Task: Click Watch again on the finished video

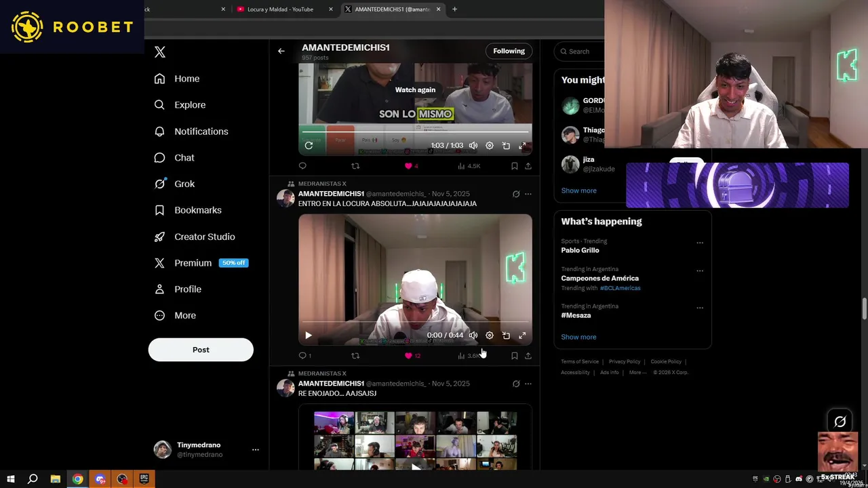Action: click(415, 89)
